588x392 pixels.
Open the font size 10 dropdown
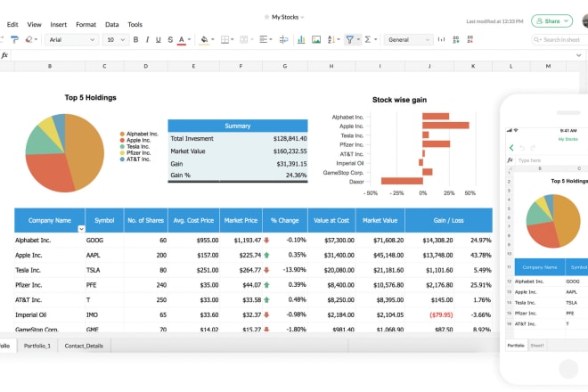point(116,39)
